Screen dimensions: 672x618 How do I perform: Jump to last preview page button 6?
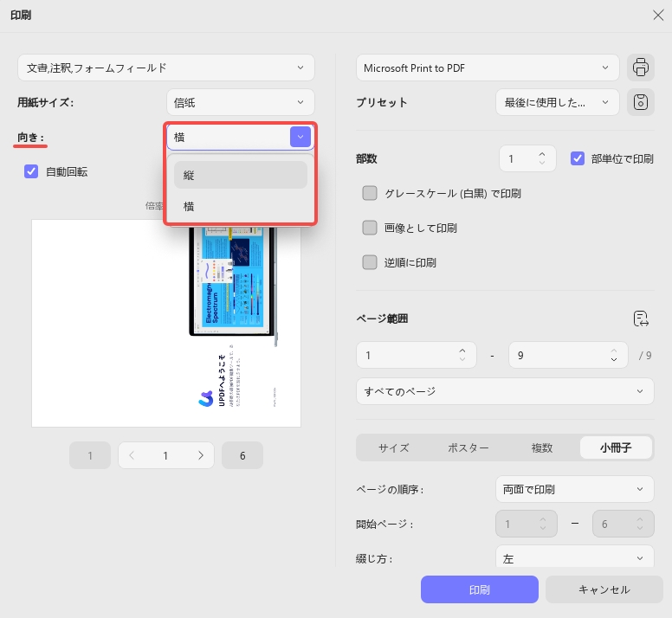(242, 455)
